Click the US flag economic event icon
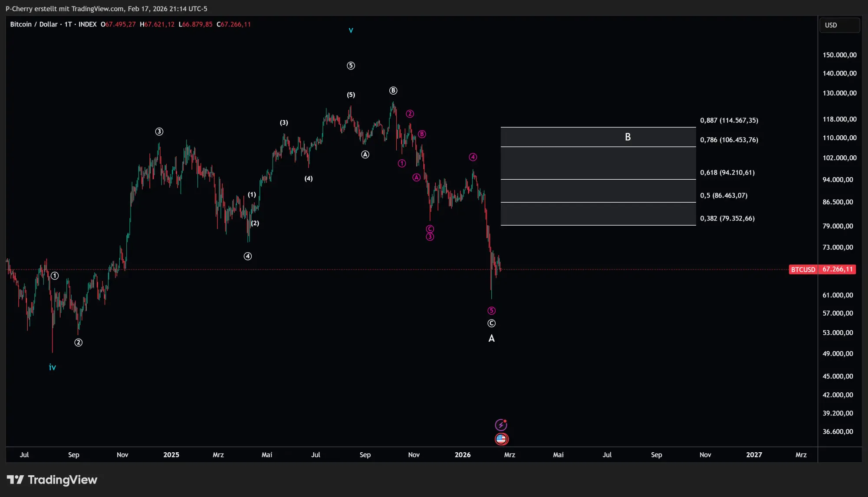Image resolution: width=868 pixels, height=497 pixels. click(x=501, y=439)
